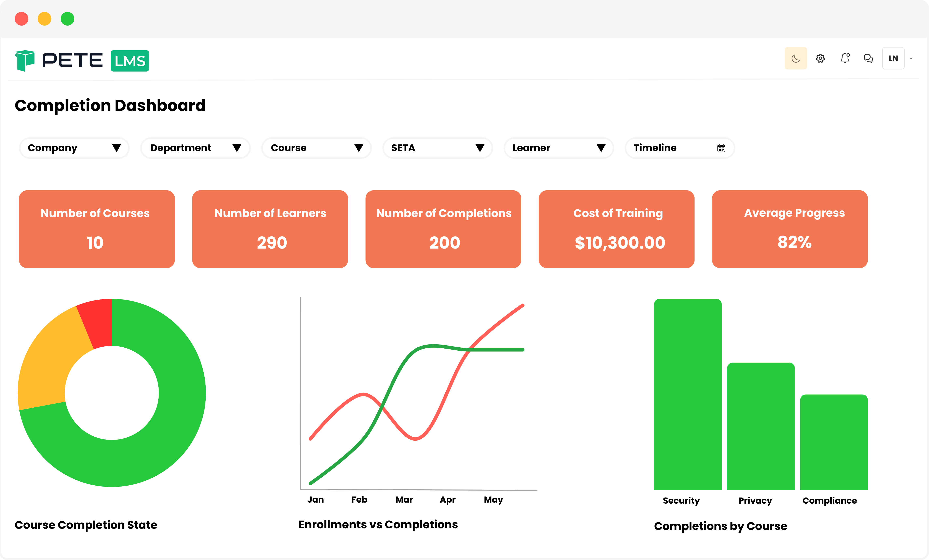Check notifications via the bell icon

845,58
